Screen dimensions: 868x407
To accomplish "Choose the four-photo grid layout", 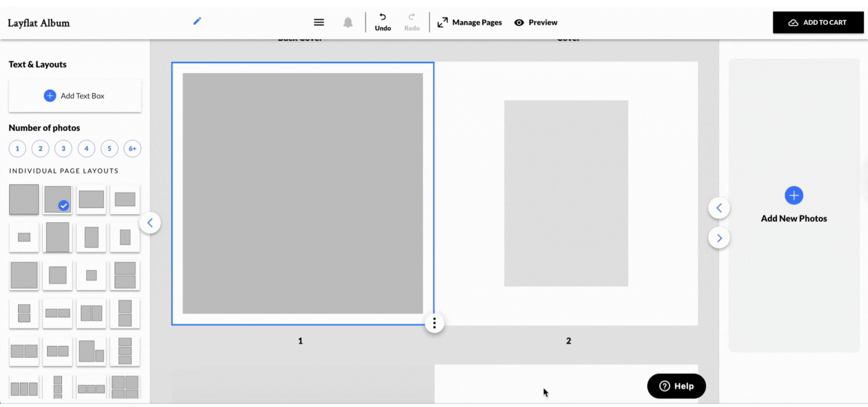I will coord(125,387).
